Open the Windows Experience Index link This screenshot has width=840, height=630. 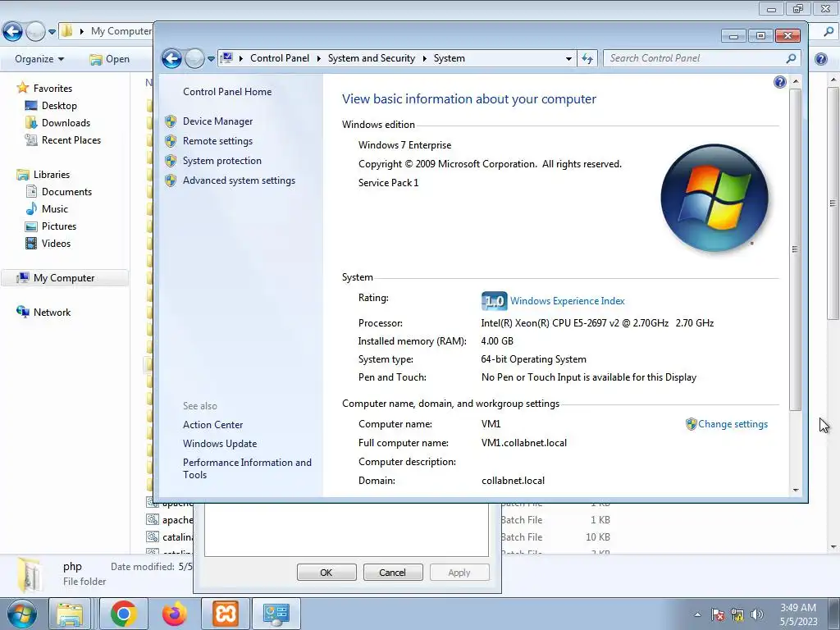(x=568, y=301)
